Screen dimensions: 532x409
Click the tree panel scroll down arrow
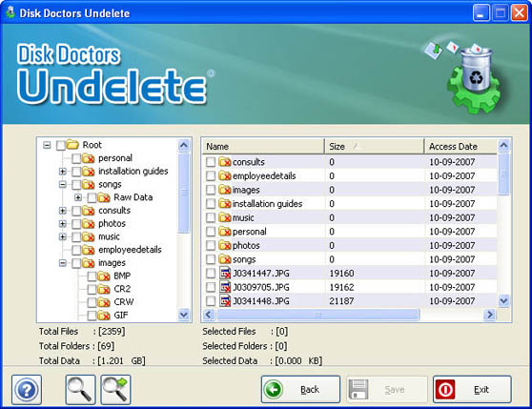(x=184, y=315)
